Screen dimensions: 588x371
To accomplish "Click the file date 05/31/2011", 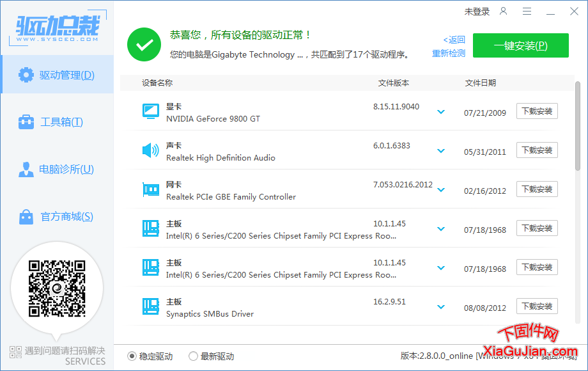I will 485,152.
